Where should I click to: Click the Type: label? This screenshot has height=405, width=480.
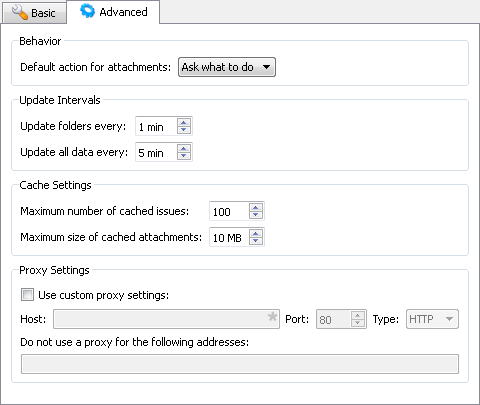[386, 319]
